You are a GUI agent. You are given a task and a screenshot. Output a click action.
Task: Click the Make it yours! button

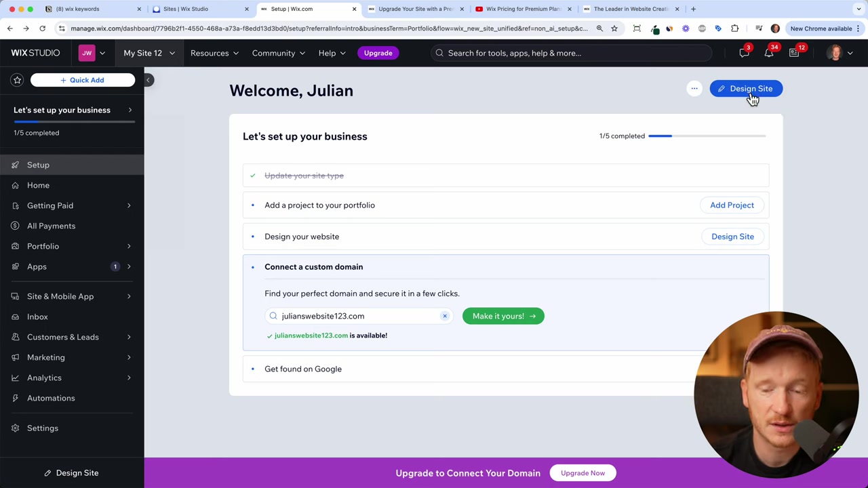pyautogui.click(x=503, y=316)
